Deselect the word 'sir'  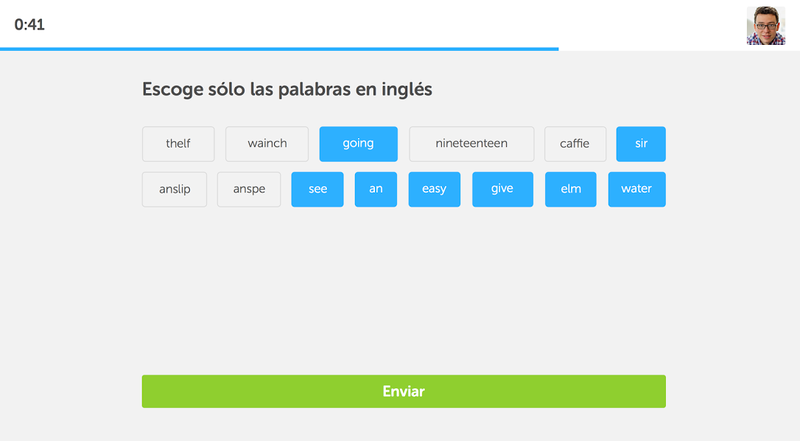(641, 144)
